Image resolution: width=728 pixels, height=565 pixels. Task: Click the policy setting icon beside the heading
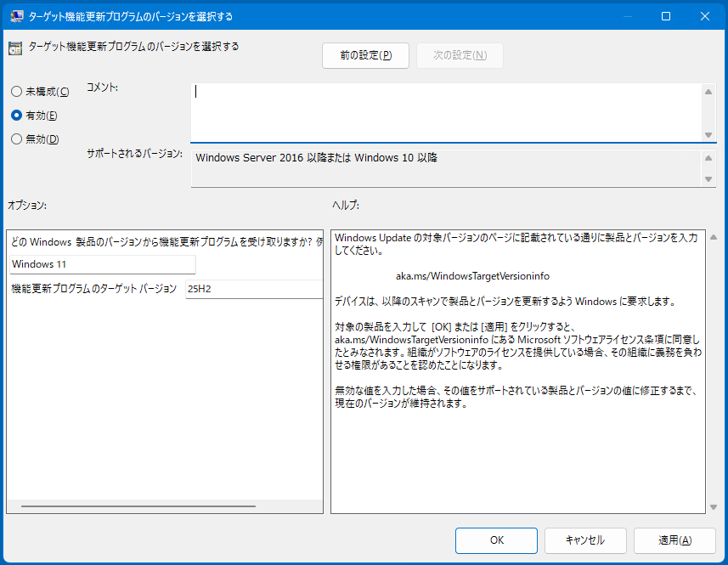(15, 48)
